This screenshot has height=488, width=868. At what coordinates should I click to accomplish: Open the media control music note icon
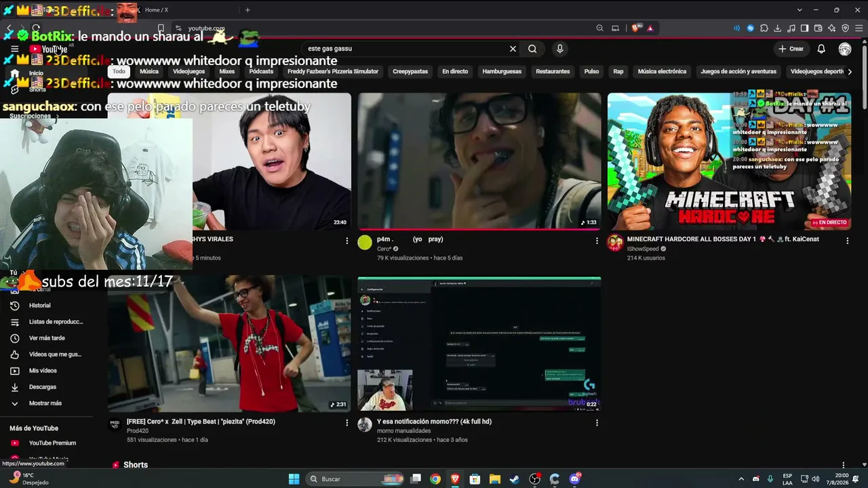791,28
